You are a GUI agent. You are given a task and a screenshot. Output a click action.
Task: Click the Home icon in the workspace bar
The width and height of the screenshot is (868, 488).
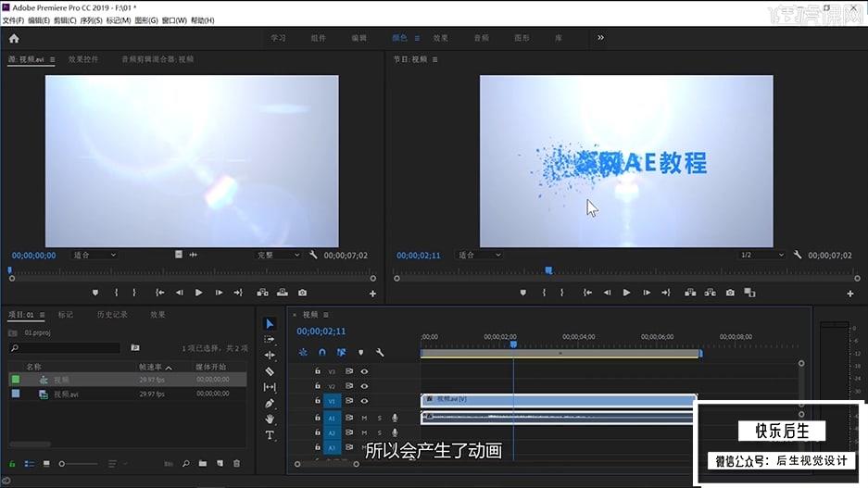[x=14, y=38]
